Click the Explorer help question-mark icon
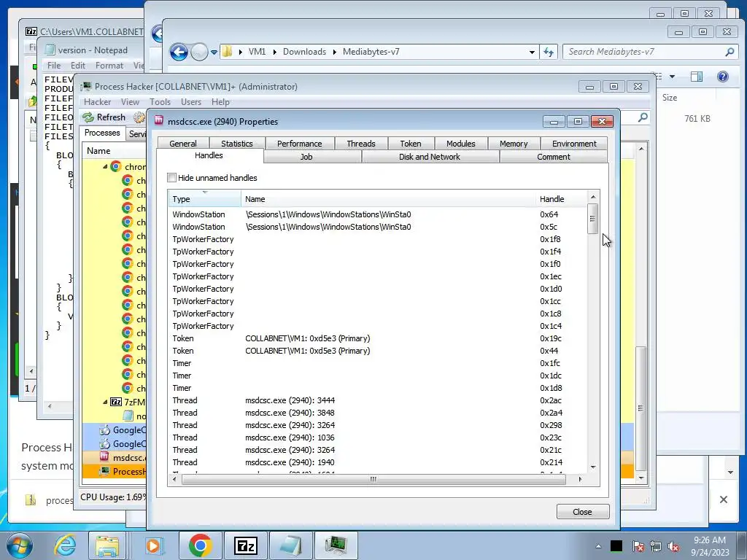This screenshot has height=560, width=747. coord(723,76)
